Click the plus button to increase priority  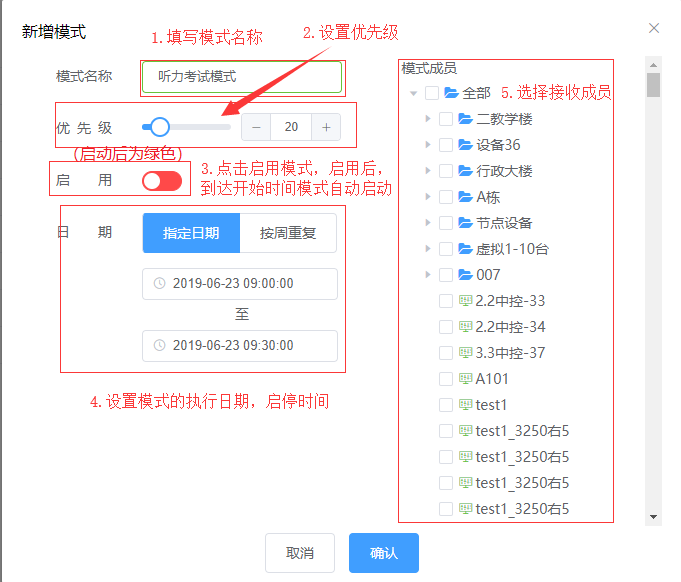[x=326, y=127]
